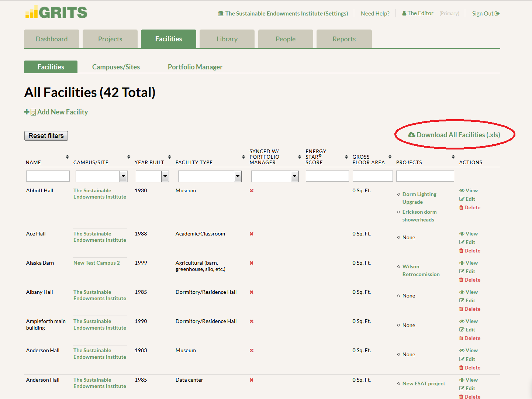Select the Campuses/Sites sub-tab

point(116,67)
